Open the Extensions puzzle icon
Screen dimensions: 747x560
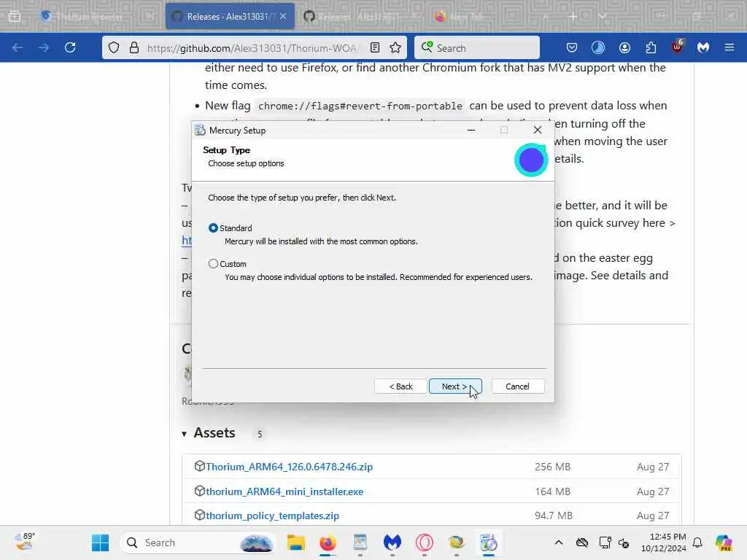[x=651, y=47]
